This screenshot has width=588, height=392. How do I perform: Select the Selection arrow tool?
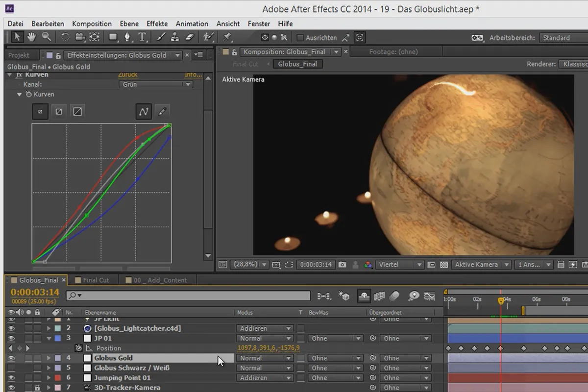(x=17, y=37)
